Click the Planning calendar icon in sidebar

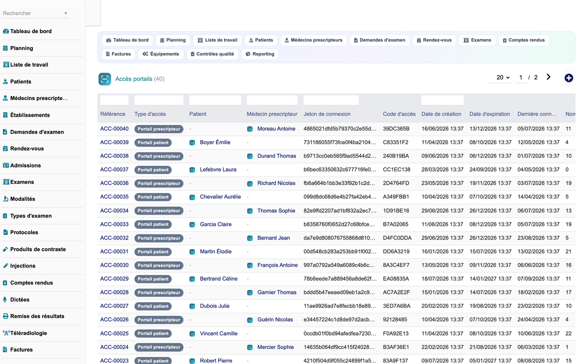(x=5, y=48)
